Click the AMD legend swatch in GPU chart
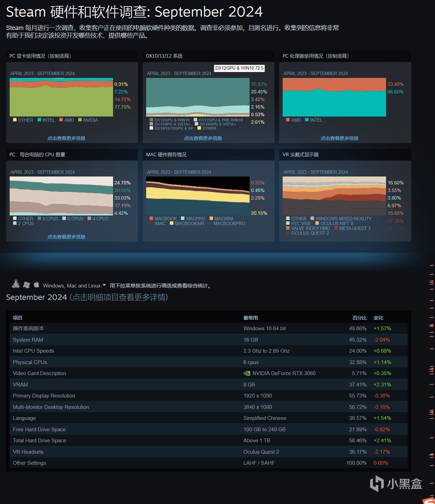Image resolution: width=435 pixels, height=504 pixels. pyautogui.click(x=61, y=120)
